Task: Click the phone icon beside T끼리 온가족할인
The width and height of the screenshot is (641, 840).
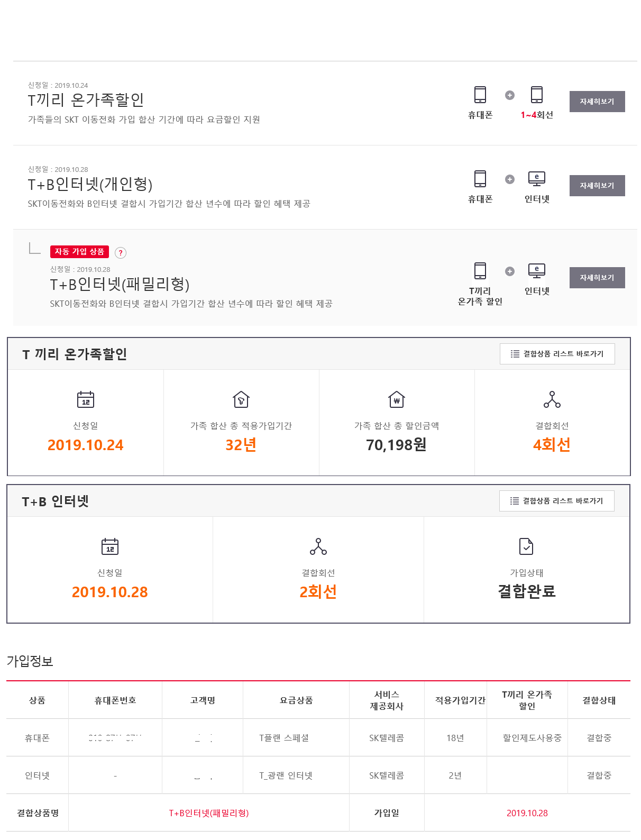Action: (x=480, y=95)
